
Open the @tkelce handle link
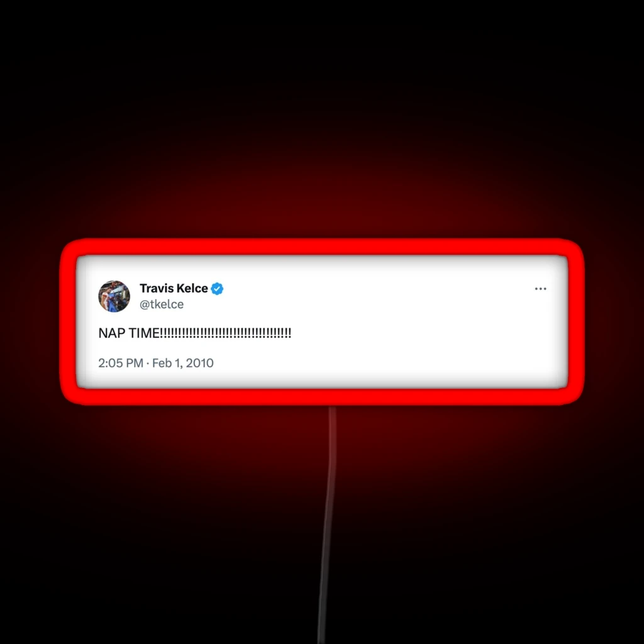click(162, 304)
